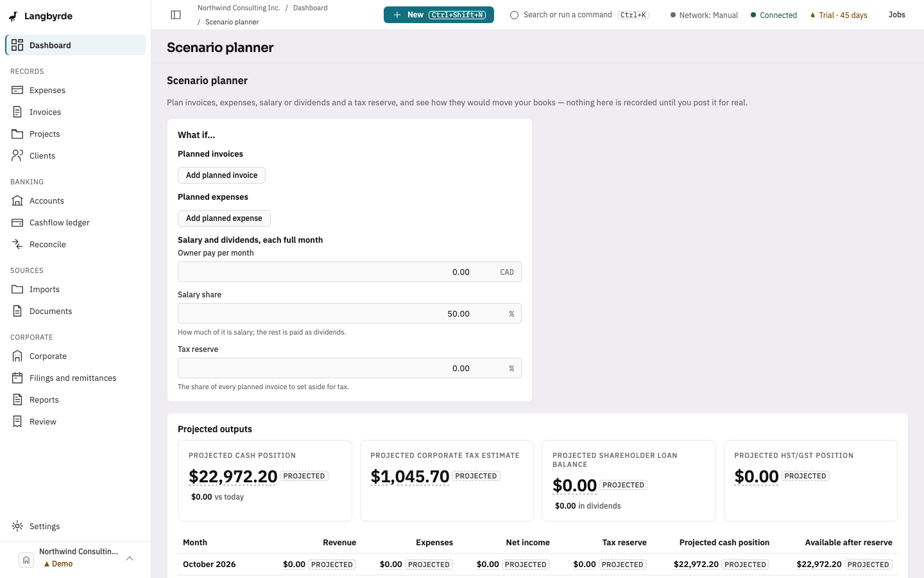Click the Cashflow ledger icon
The height and width of the screenshot is (578, 924).
[x=17, y=222]
